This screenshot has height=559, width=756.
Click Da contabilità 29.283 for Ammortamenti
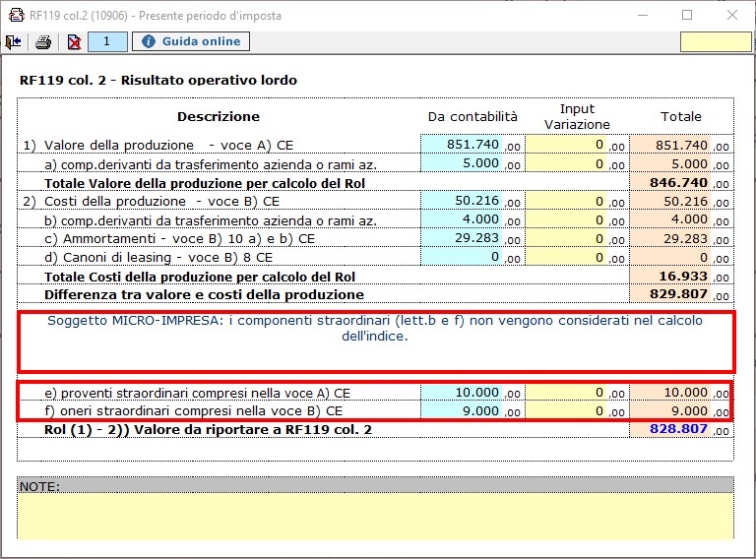click(x=461, y=238)
